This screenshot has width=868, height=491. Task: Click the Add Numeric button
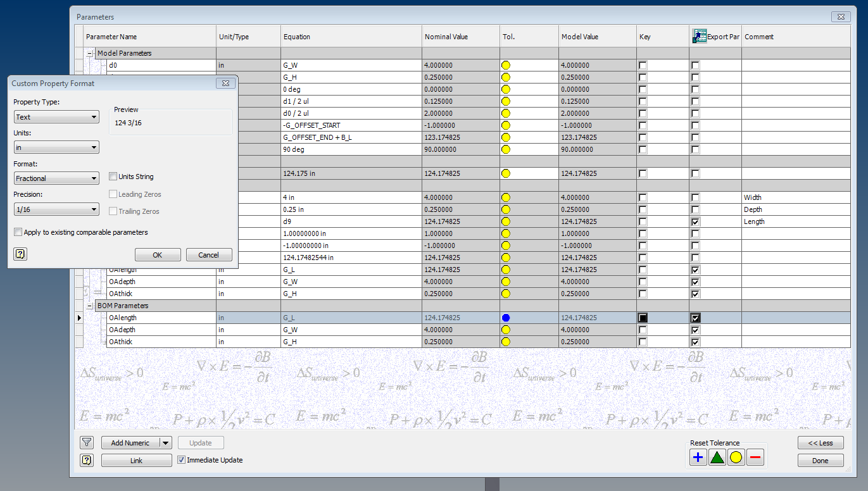click(130, 443)
